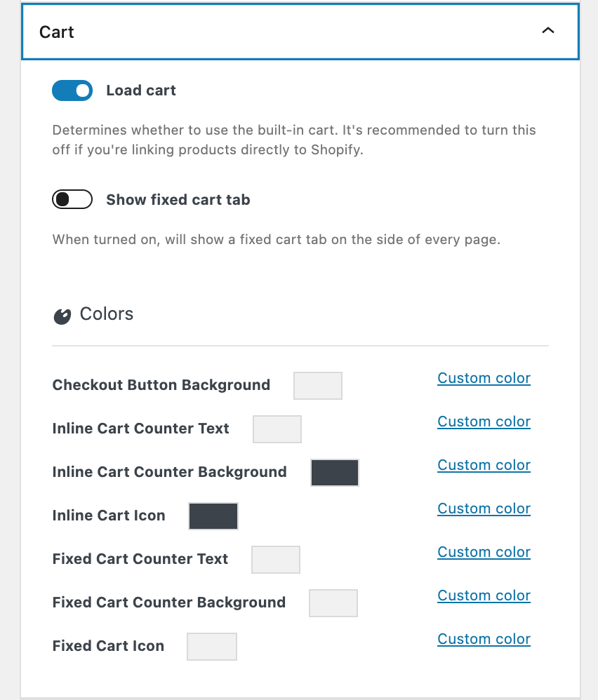Custom color link for Fixed Cart Icon
598x700 pixels.
point(484,639)
